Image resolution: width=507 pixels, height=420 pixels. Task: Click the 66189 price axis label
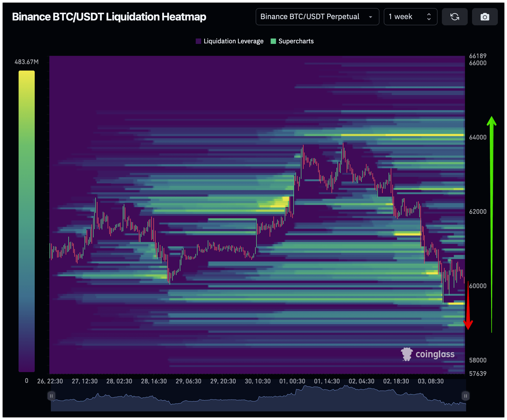478,56
